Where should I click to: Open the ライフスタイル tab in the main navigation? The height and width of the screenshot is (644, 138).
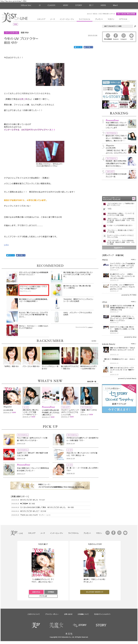click(x=84, y=19)
